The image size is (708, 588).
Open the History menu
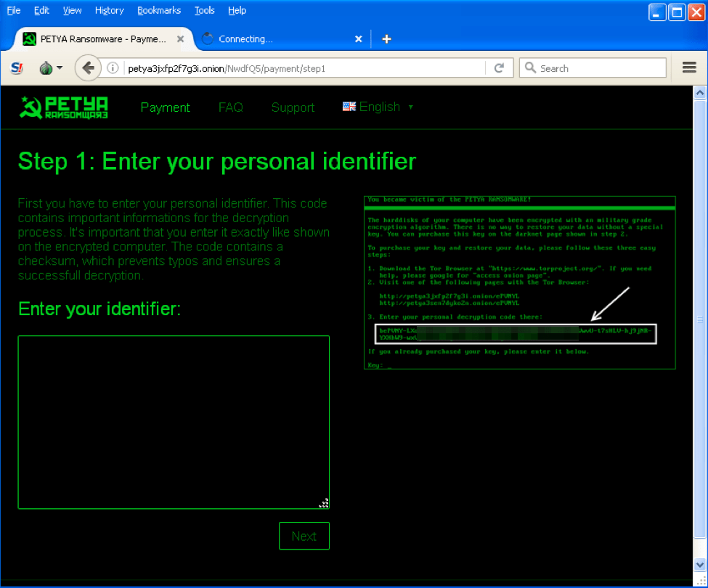click(109, 10)
